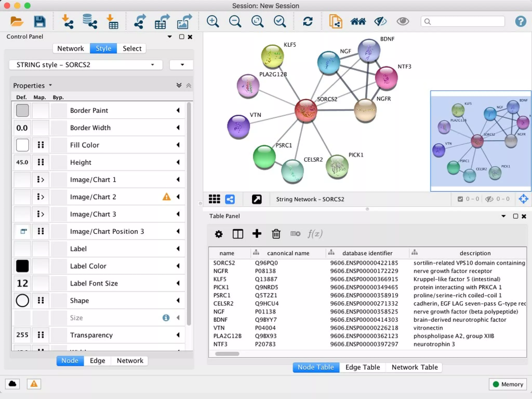Toggle Show All Nodes eye icon
This screenshot has width=532, height=399.
coord(403,22)
